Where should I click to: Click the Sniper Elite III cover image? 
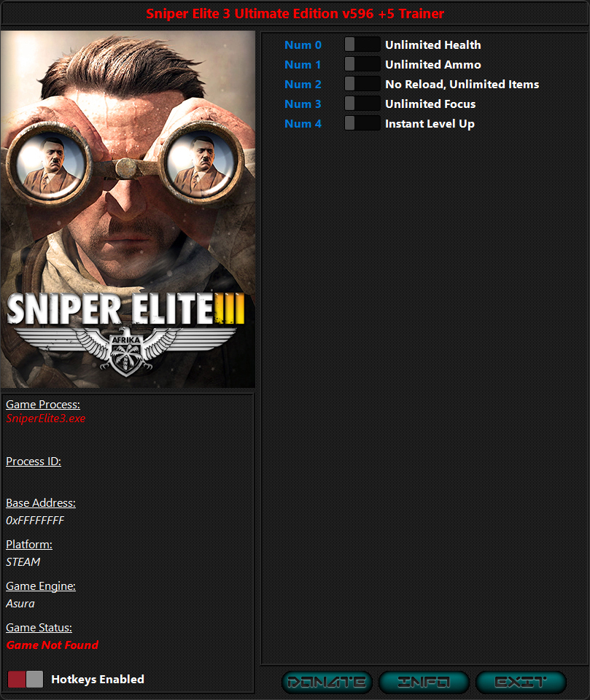click(x=128, y=209)
